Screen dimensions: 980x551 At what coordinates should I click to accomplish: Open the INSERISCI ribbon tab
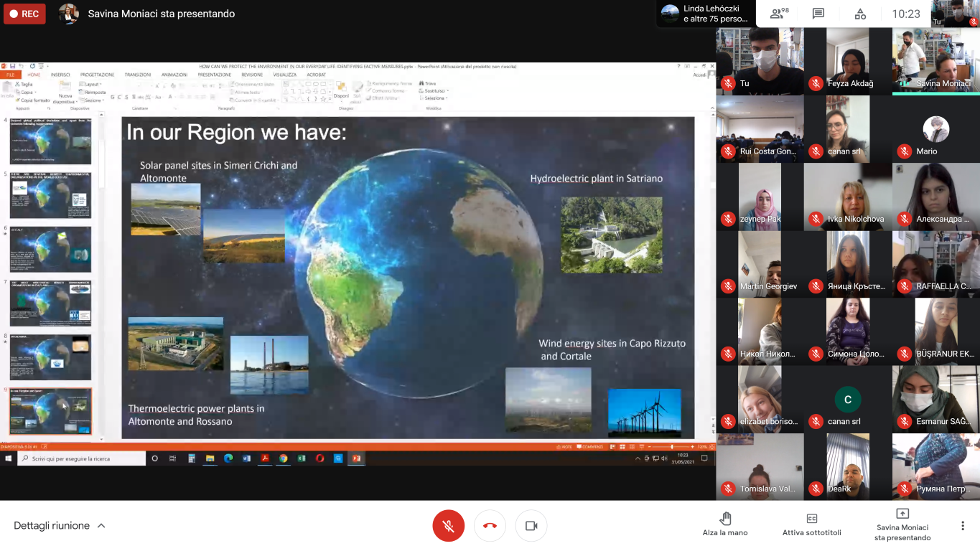click(60, 75)
